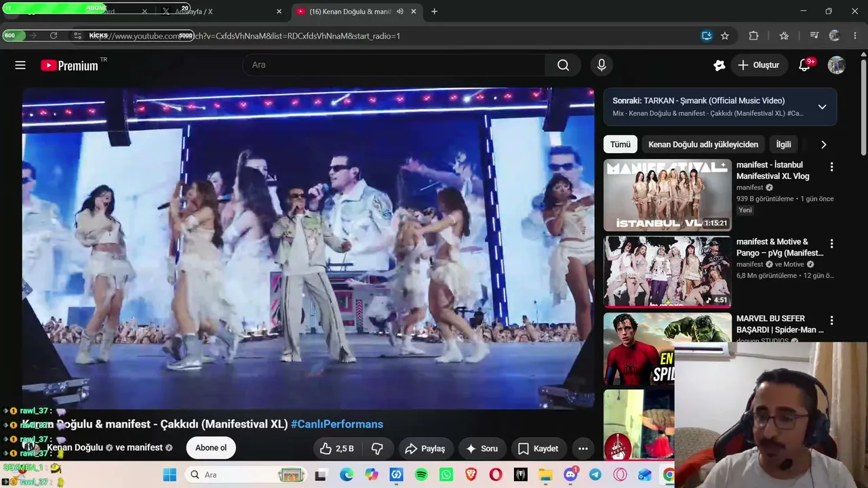Click the Abone ol subscribe button
This screenshot has height=488, width=868.
point(211,448)
